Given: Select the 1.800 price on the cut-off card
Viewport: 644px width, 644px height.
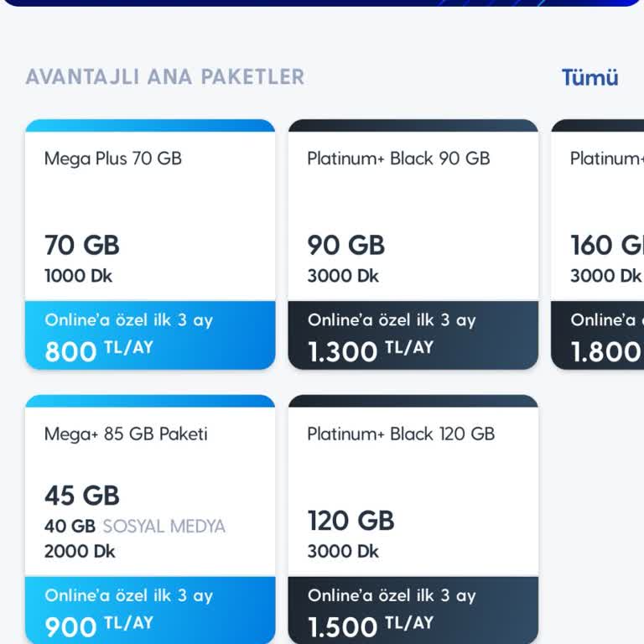Looking at the screenshot, I should tap(607, 352).
